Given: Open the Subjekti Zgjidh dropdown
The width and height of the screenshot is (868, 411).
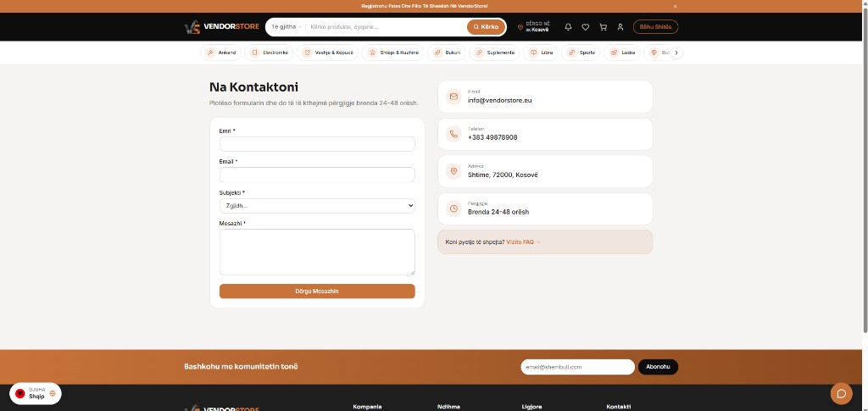Looking at the screenshot, I should pyautogui.click(x=317, y=206).
